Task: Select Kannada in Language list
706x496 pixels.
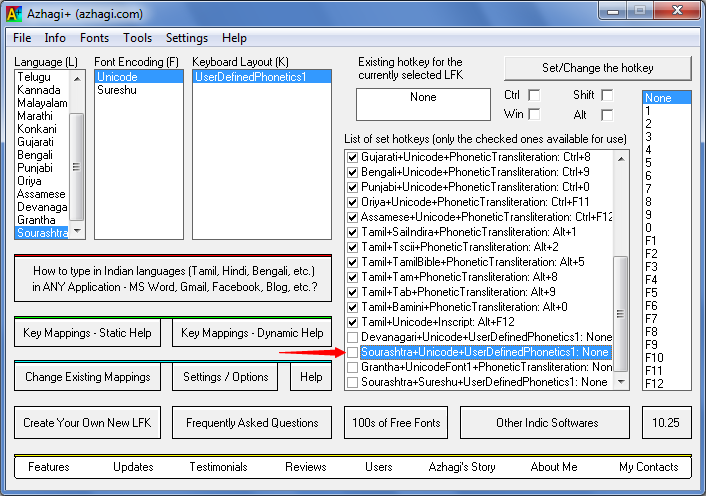Action: [42, 90]
